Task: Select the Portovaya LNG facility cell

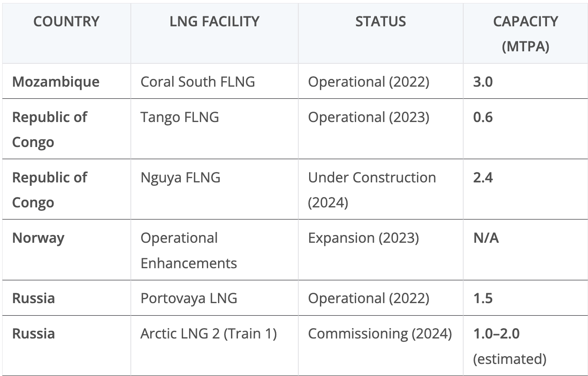Action: [x=215, y=298]
